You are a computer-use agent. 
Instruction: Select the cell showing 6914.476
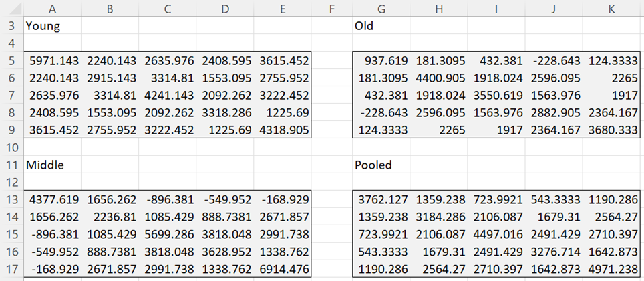[282, 267]
